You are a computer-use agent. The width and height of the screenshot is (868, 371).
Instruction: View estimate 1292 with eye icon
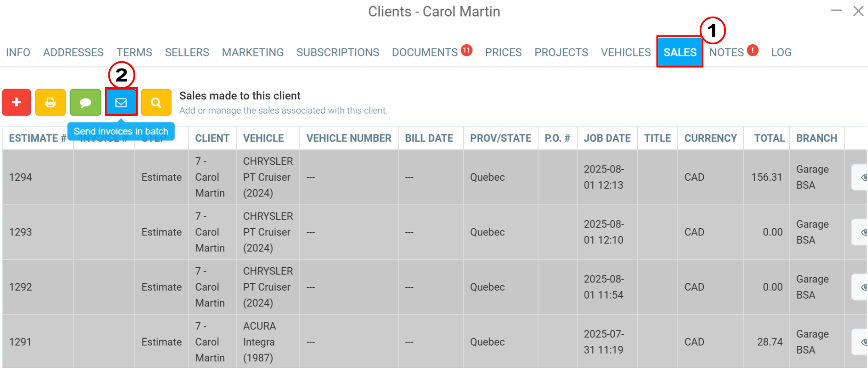tap(860, 287)
